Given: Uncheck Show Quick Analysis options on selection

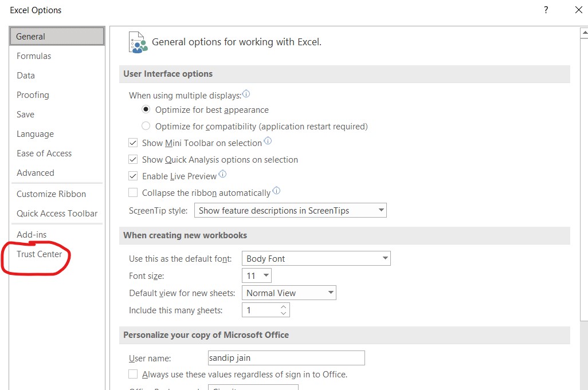Looking at the screenshot, I should point(133,159).
